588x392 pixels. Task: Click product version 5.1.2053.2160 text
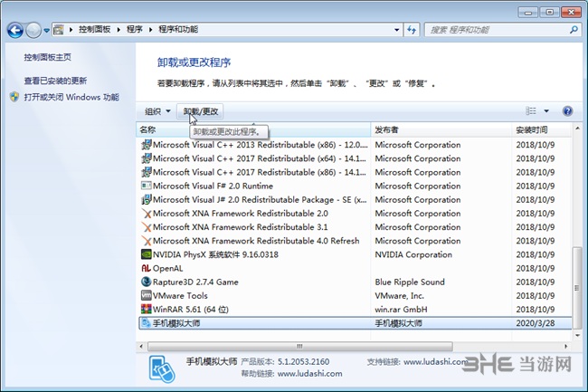click(303, 362)
